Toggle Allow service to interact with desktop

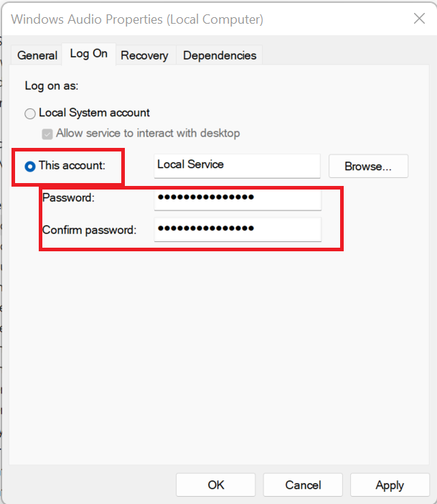coord(48,134)
